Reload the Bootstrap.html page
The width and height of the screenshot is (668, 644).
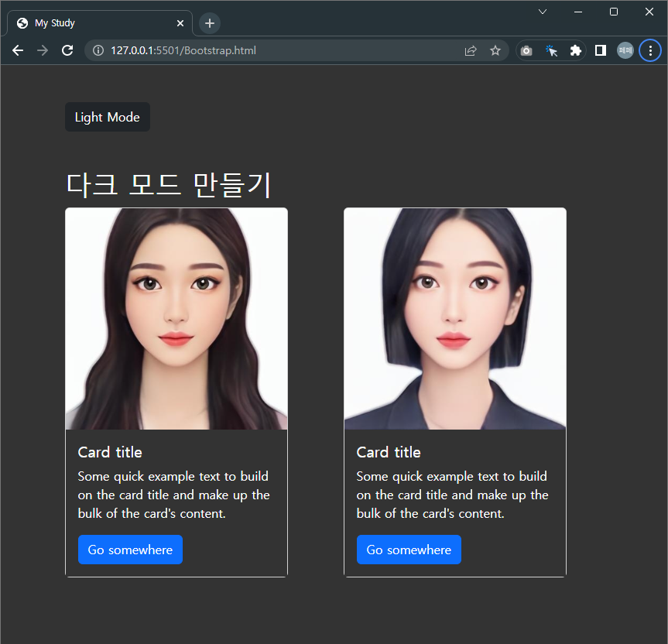click(67, 50)
